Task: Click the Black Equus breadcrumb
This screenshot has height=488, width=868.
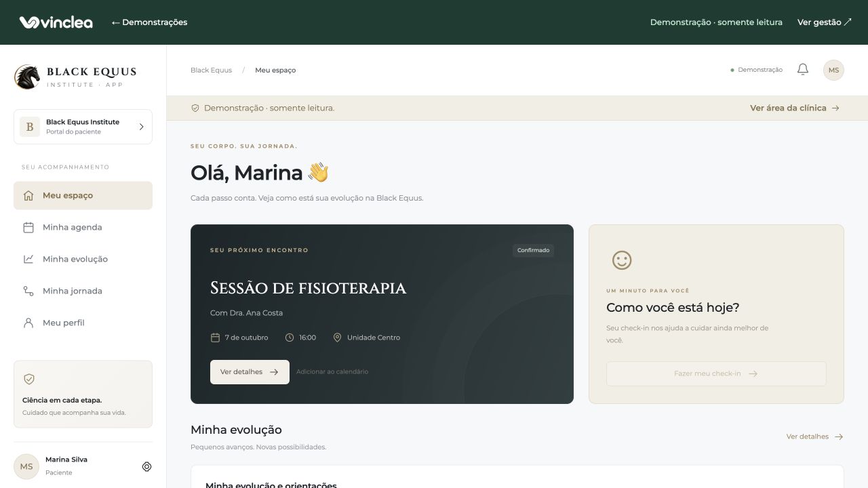Action: [x=211, y=70]
